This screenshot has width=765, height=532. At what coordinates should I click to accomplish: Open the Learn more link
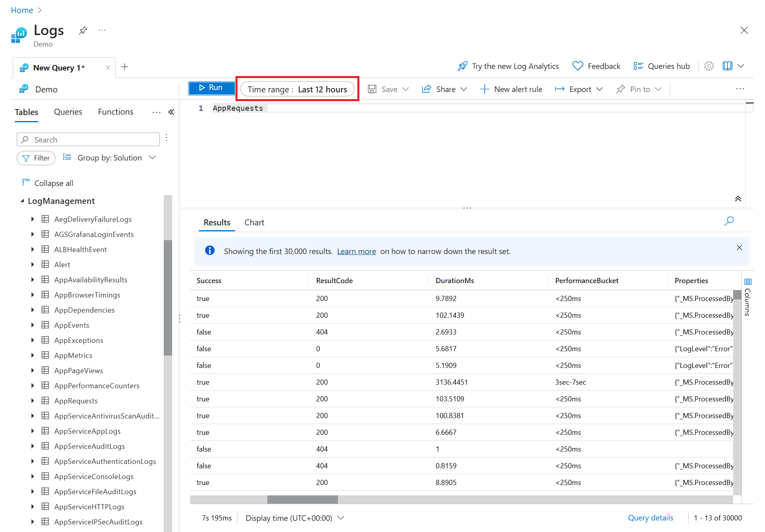coord(356,251)
